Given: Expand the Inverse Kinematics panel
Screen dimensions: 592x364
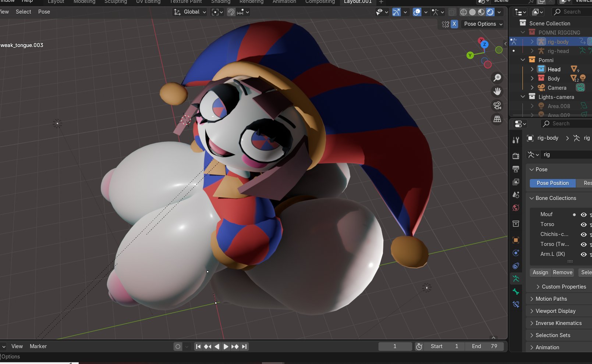Looking at the screenshot, I should [x=559, y=323].
